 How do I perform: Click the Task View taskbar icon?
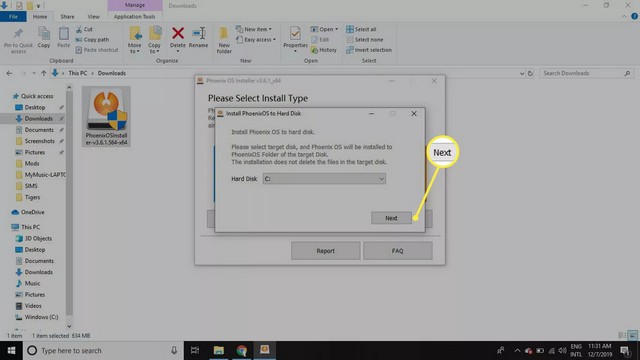click(x=195, y=351)
